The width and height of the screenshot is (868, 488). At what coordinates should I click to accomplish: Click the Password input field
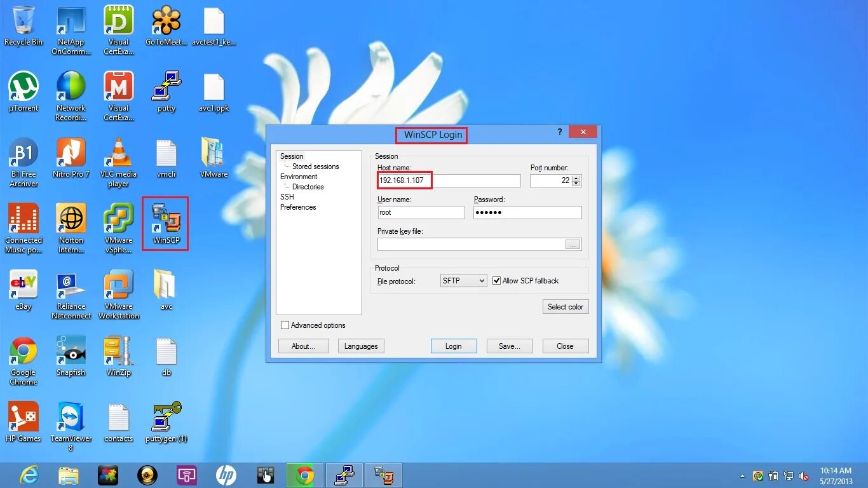(x=527, y=212)
